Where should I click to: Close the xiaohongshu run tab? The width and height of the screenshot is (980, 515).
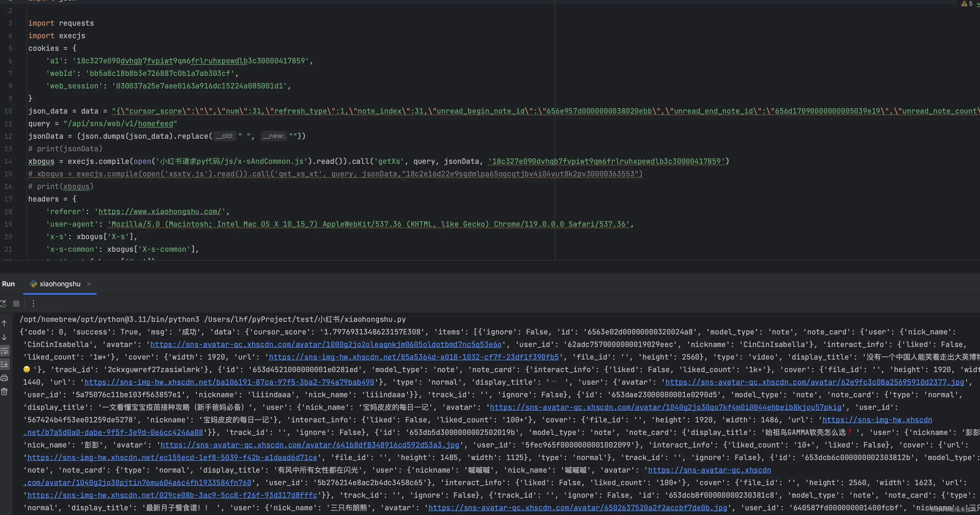coord(89,284)
